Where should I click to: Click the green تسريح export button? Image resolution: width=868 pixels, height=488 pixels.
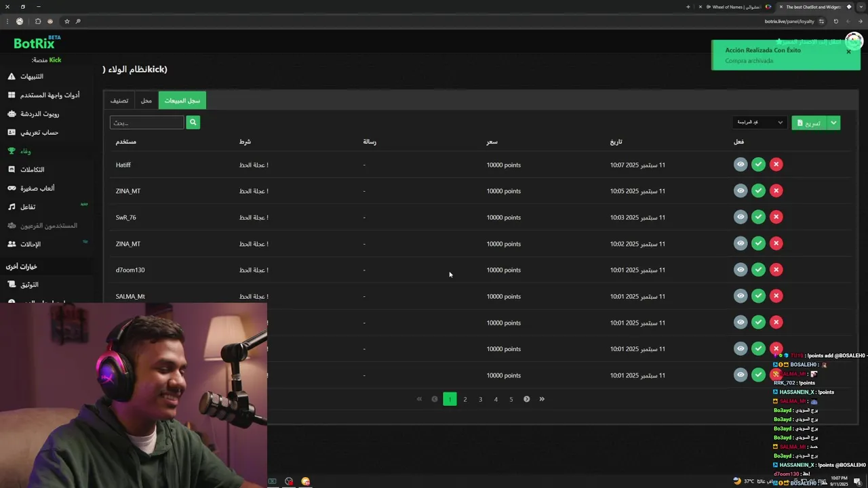point(809,123)
